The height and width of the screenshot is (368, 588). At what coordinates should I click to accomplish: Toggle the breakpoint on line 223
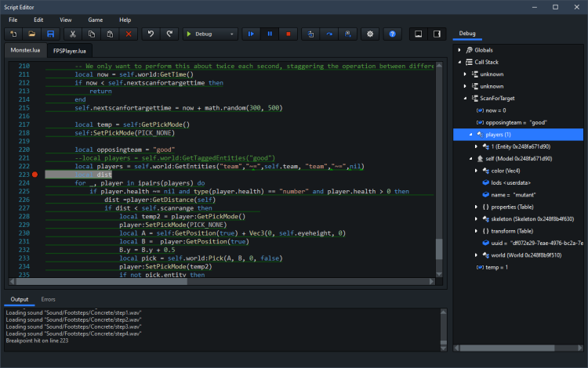point(36,175)
